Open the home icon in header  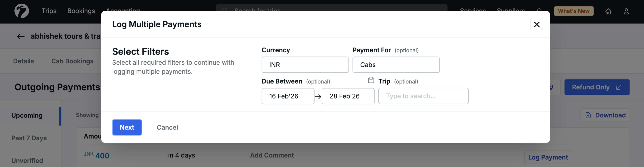608,11
